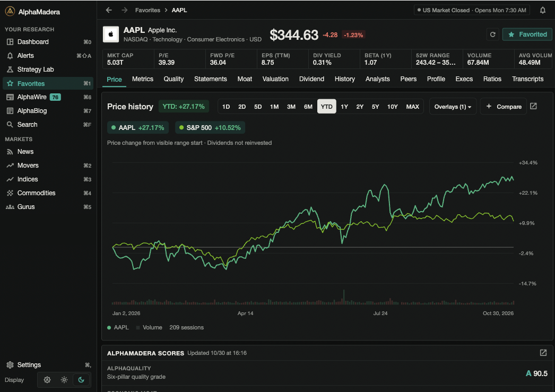555x392 pixels.
Task: Switch to the Valuation tab
Action: (275, 79)
